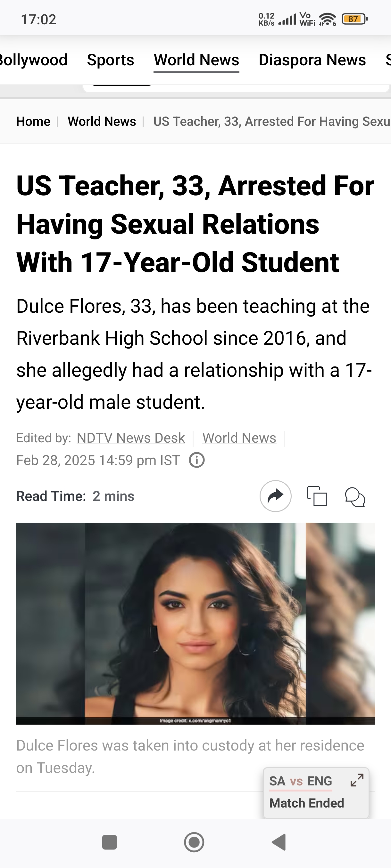Switch to the Sports tab

[x=110, y=60]
